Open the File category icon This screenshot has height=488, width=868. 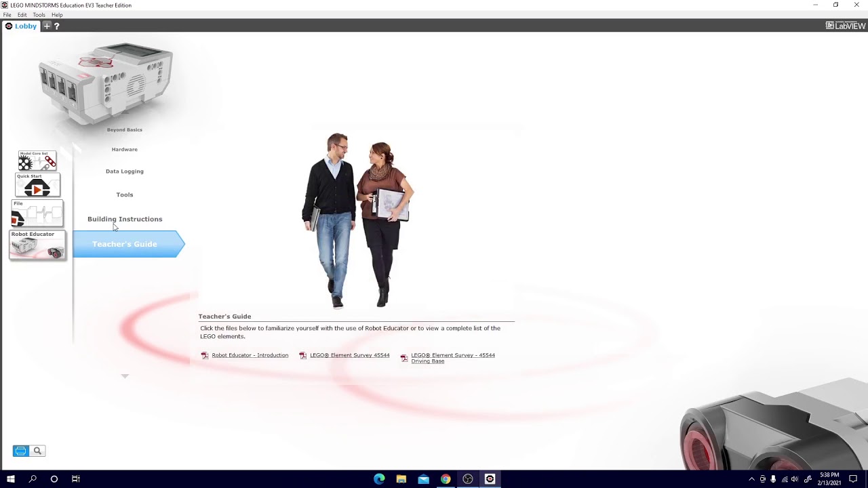37,213
